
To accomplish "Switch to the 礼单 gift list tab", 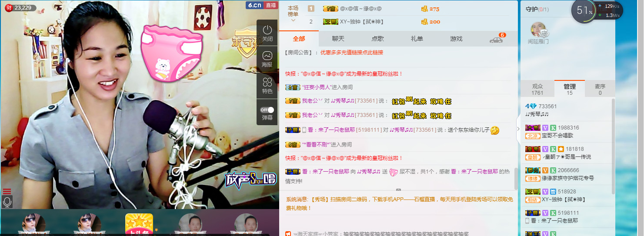I will point(417,39).
